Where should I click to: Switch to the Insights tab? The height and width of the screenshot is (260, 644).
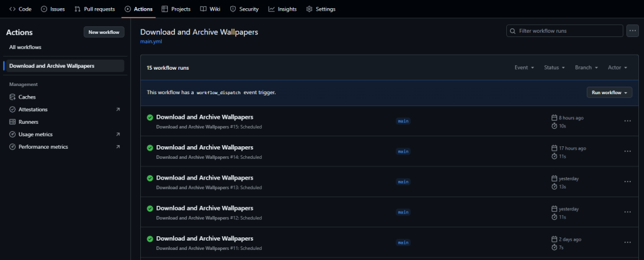(x=282, y=9)
